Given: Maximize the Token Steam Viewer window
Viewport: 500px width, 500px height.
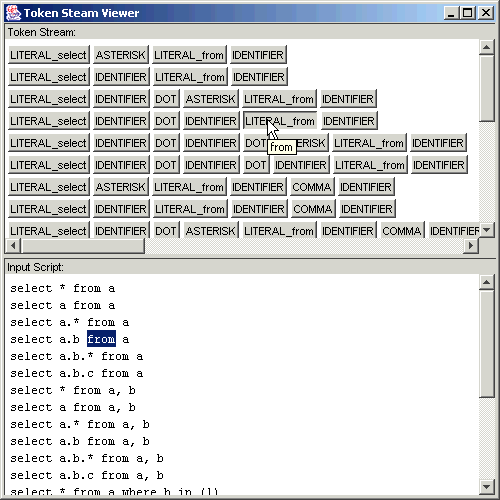Looking at the screenshot, I should click(x=468, y=13).
